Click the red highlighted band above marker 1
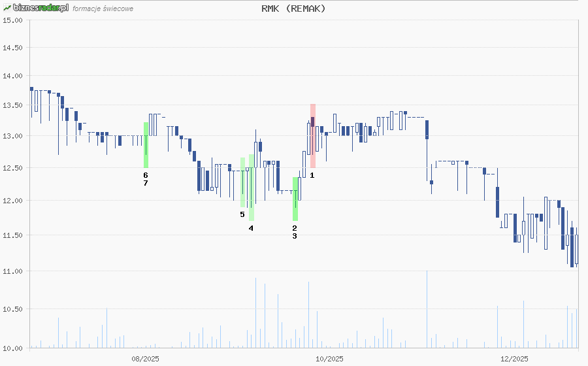588x366 pixels. pyautogui.click(x=312, y=135)
